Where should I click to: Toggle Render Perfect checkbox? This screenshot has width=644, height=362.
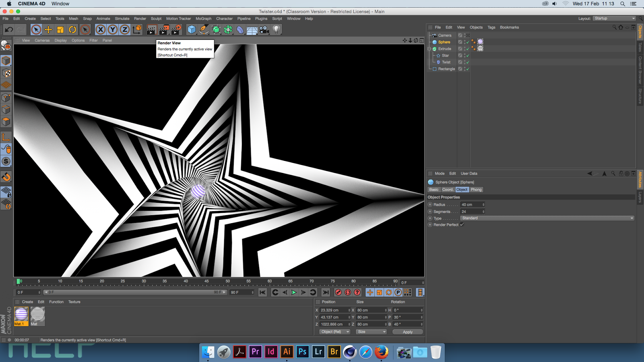[x=462, y=225]
